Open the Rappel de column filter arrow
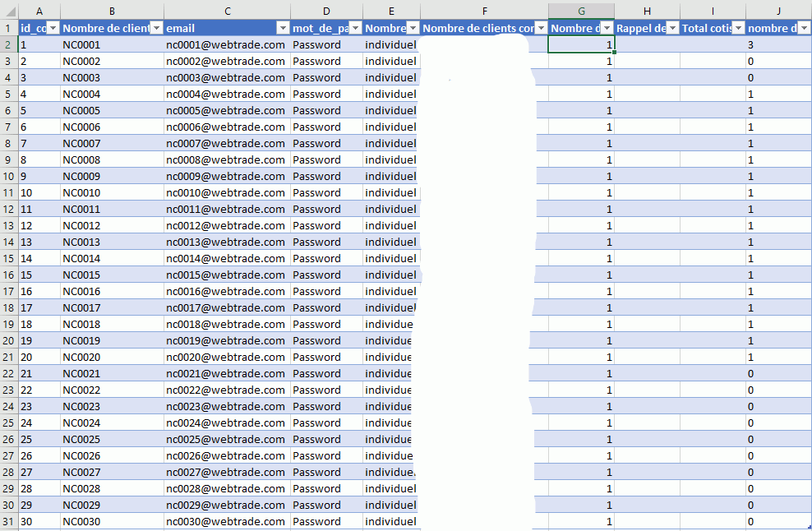 671,28
